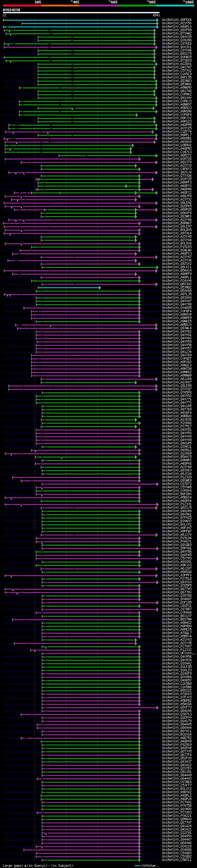197x868 pixels.
Task: Select the label UniRef100_Q41747
Action: pyautogui.click(x=177, y=67)
